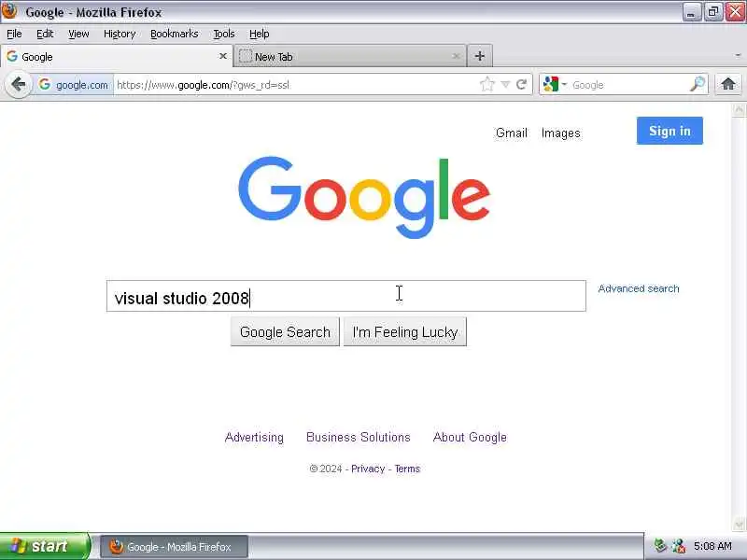Restore down the Firefox window
The height and width of the screenshot is (560, 747).
712,12
